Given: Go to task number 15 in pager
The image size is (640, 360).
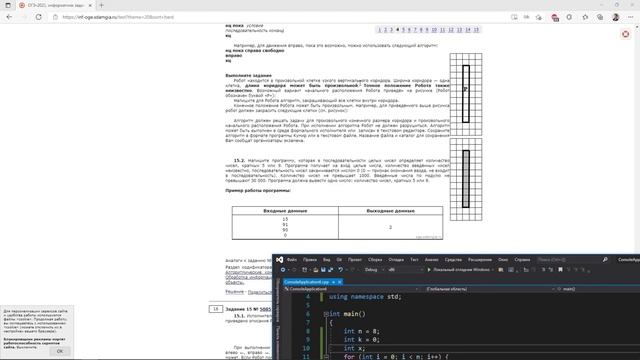Looking at the screenshot, I should point(476,30).
